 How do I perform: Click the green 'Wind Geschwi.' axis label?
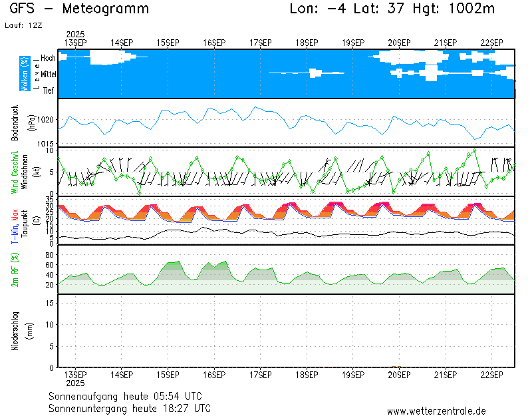[x=15, y=172]
